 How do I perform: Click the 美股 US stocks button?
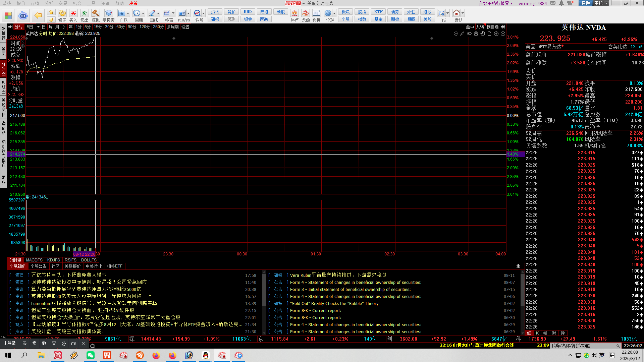point(427,19)
